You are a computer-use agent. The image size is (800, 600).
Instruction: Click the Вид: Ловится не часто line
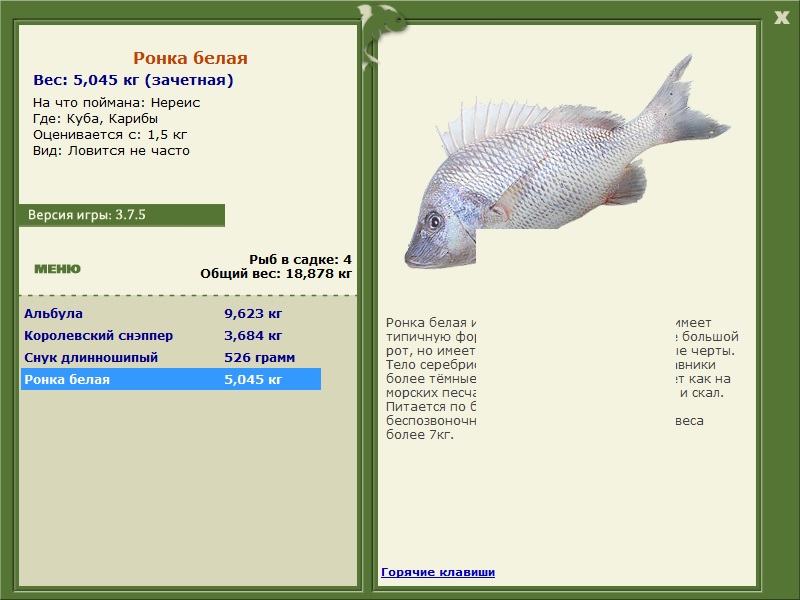tap(111, 151)
